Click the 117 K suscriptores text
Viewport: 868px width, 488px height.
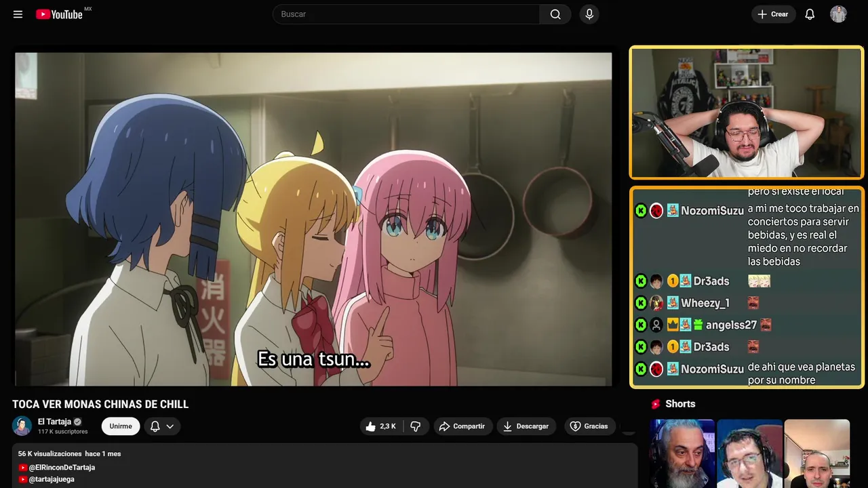click(x=63, y=432)
